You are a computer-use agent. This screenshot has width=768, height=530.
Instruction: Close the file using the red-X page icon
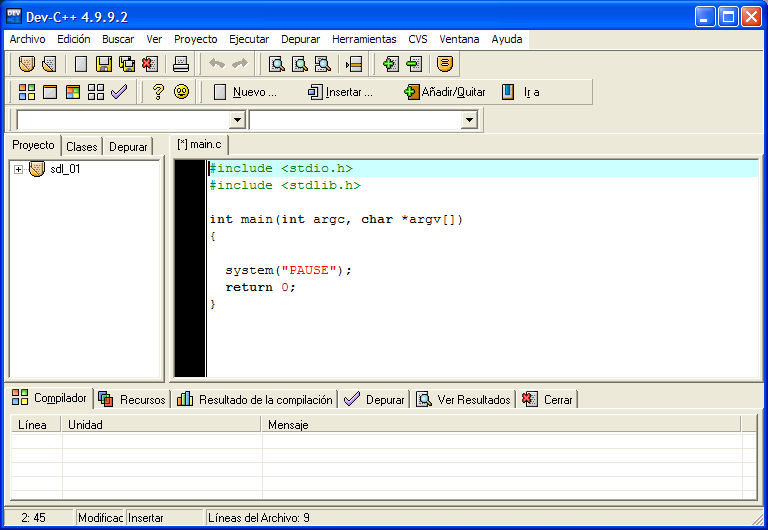pyautogui.click(x=150, y=64)
